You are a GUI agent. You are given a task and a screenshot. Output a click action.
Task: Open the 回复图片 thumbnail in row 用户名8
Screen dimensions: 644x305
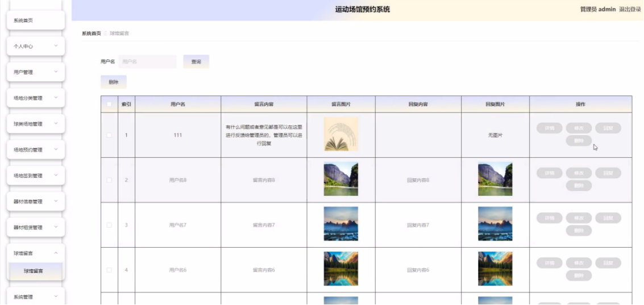[x=495, y=179]
